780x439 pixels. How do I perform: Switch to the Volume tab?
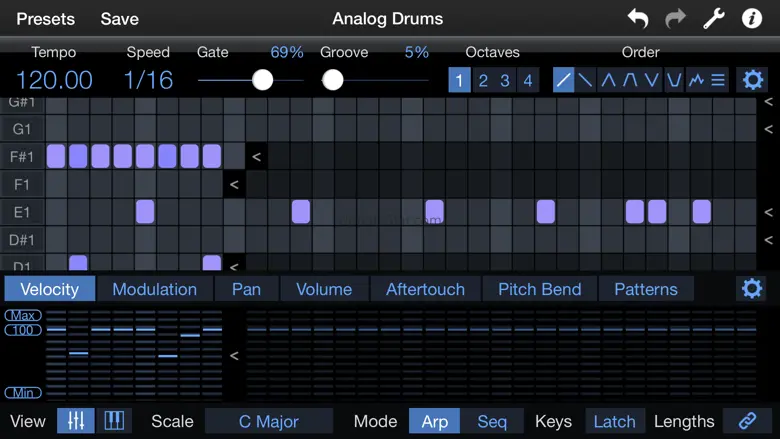coord(324,289)
